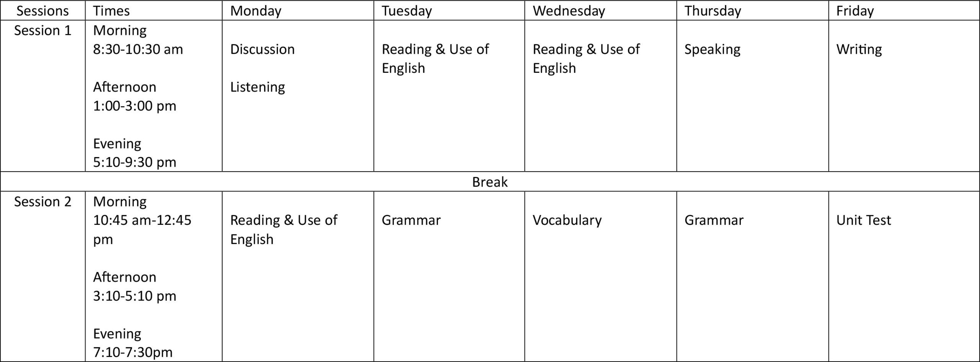Click the Unit Test entry on Friday
980x362 pixels.
point(864,220)
